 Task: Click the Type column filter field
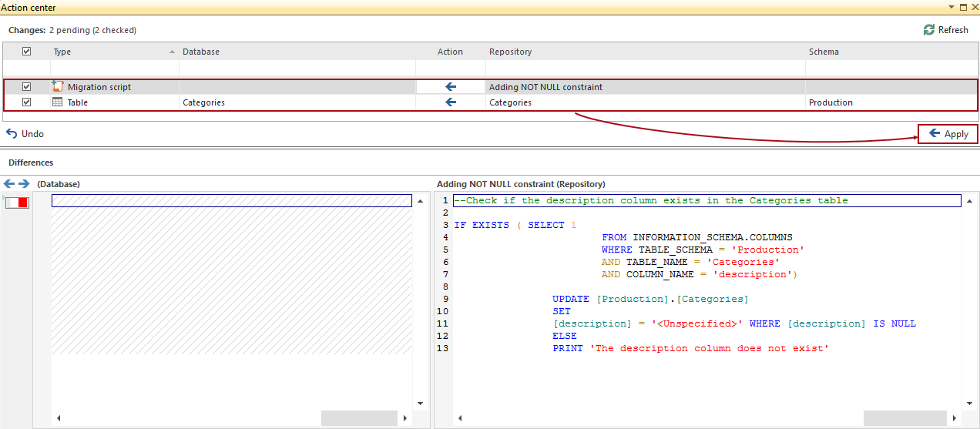click(114, 68)
